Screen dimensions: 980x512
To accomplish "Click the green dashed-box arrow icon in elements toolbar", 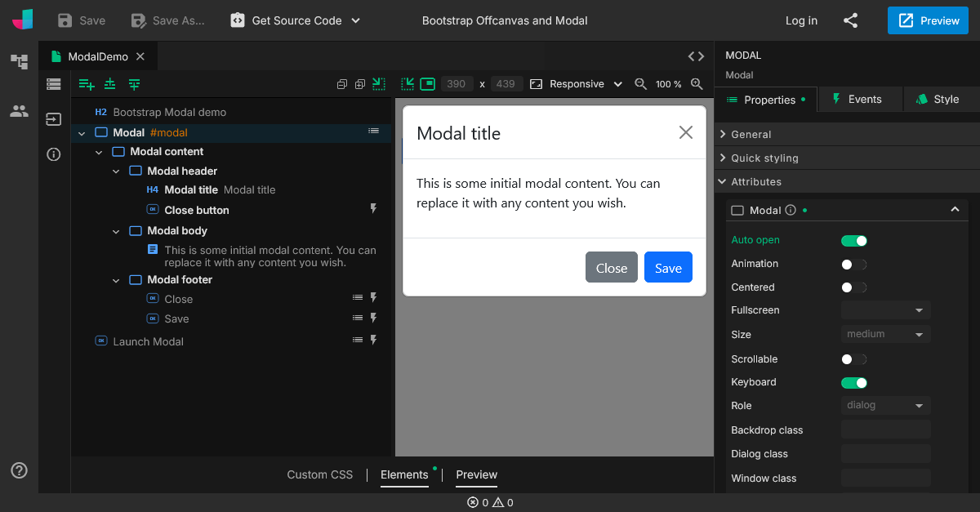I will click(378, 83).
